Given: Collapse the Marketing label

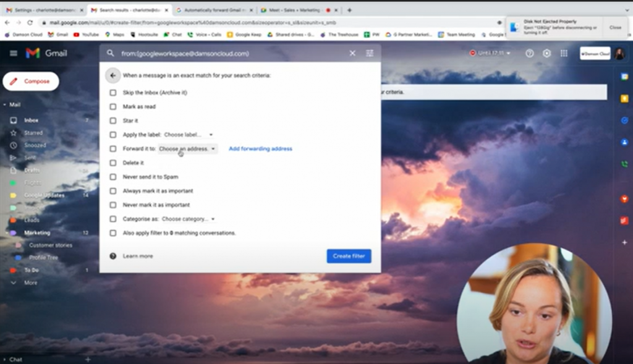Looking at the screenshot, I should [7, 233].
